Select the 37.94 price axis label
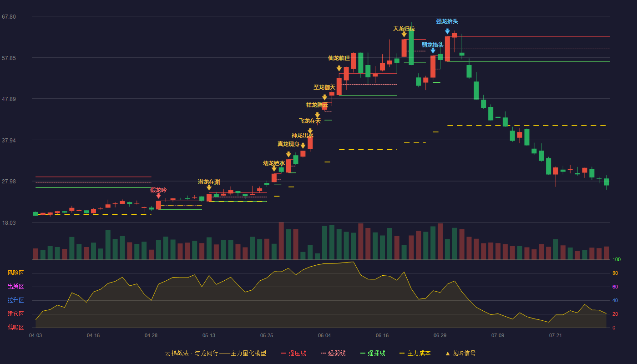Screen dimensions: 637x364 tap(9, 141)
